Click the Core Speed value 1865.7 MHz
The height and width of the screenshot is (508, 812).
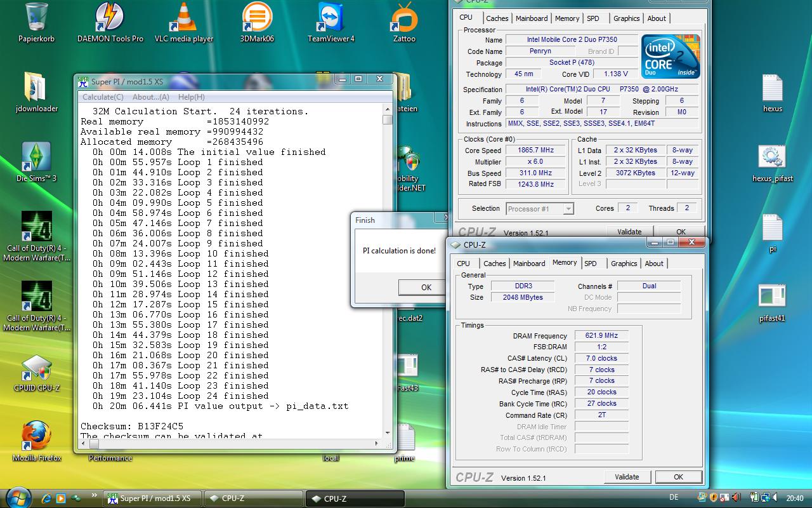tap(536, 150)
